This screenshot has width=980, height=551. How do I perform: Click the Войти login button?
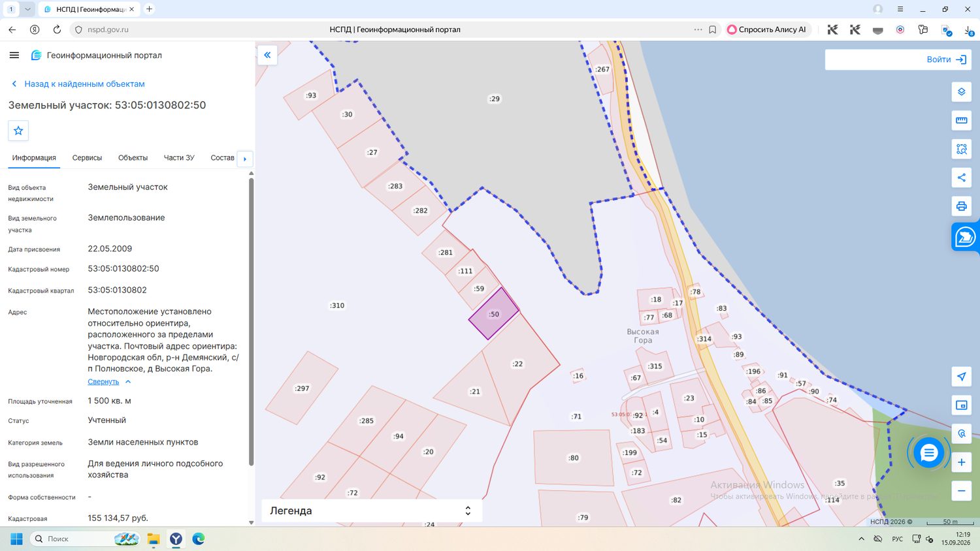point(947,59)
